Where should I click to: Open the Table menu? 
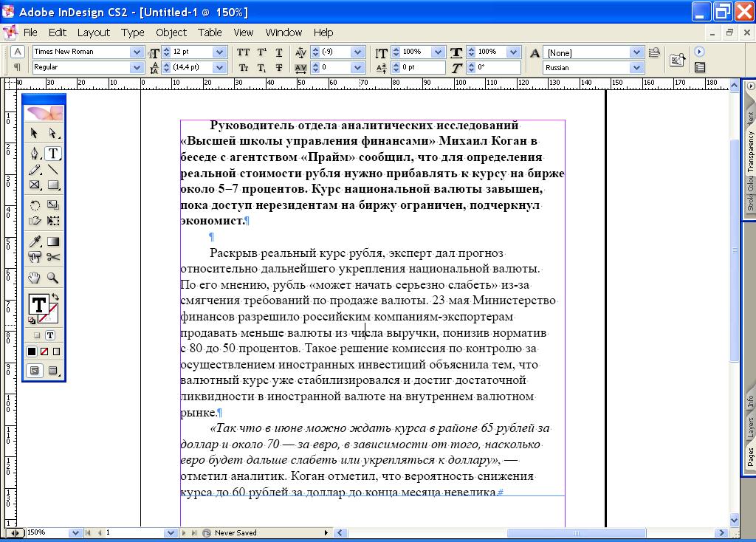click(210, 32)
